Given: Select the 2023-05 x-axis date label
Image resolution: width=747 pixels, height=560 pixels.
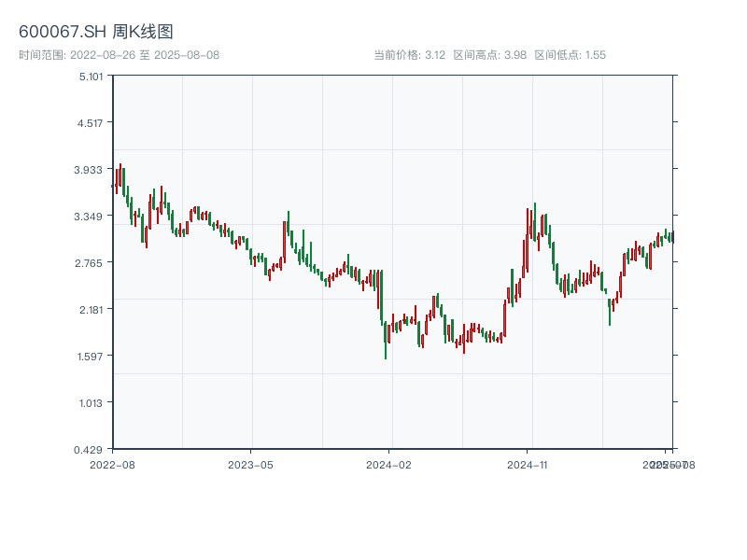Looking at the screenshot, I should tap(250, 464).
